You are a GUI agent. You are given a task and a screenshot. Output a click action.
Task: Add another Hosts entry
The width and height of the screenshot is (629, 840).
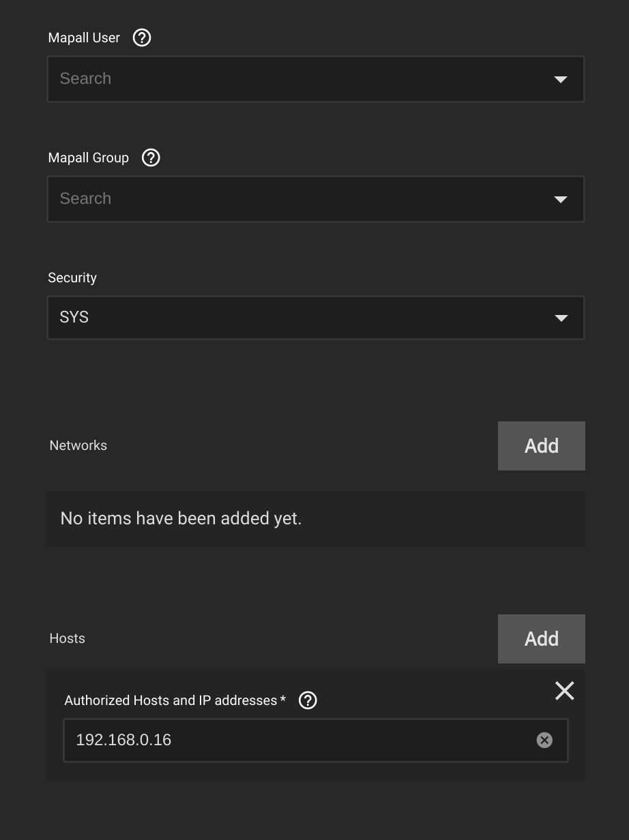tap(542, 639)
